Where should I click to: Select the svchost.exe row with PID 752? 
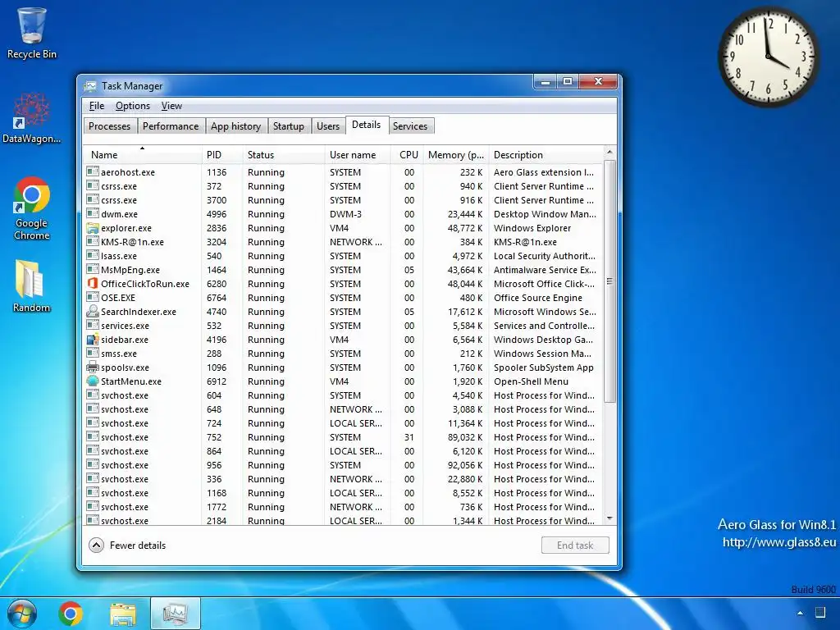(x=343, y=437)
